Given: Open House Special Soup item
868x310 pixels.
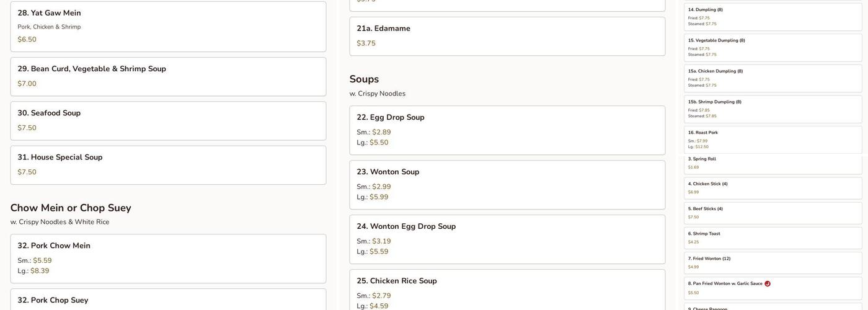Looking at the screenshot, I should click(x=168, y=165).
